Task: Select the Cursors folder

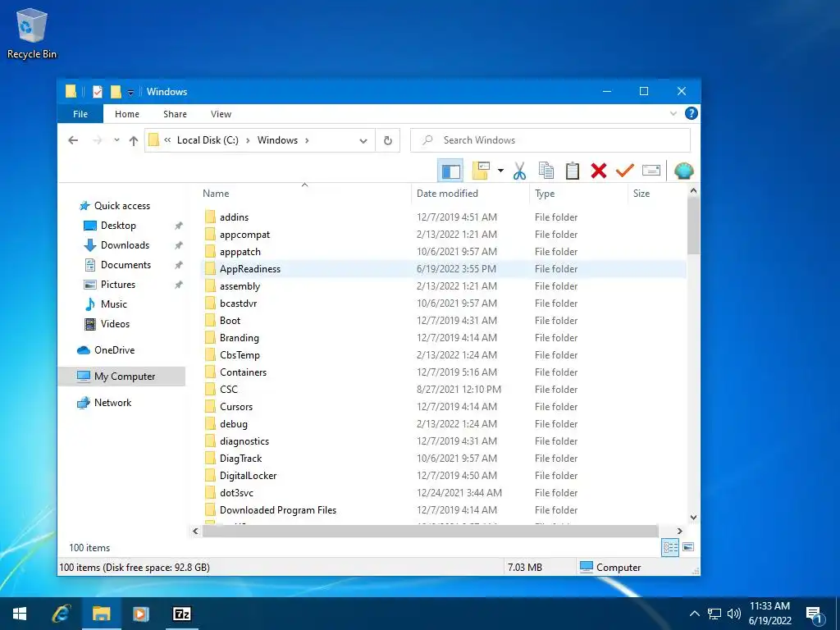Action: coord(236,407)
